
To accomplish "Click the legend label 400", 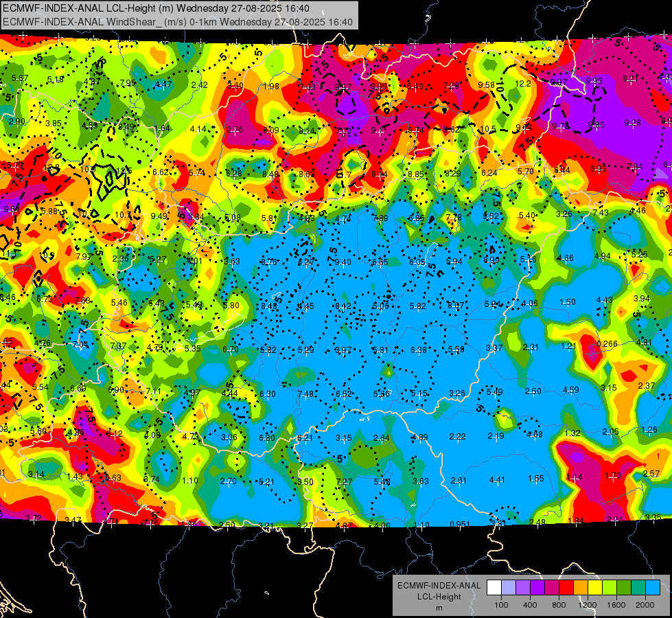I will (530, 605).
